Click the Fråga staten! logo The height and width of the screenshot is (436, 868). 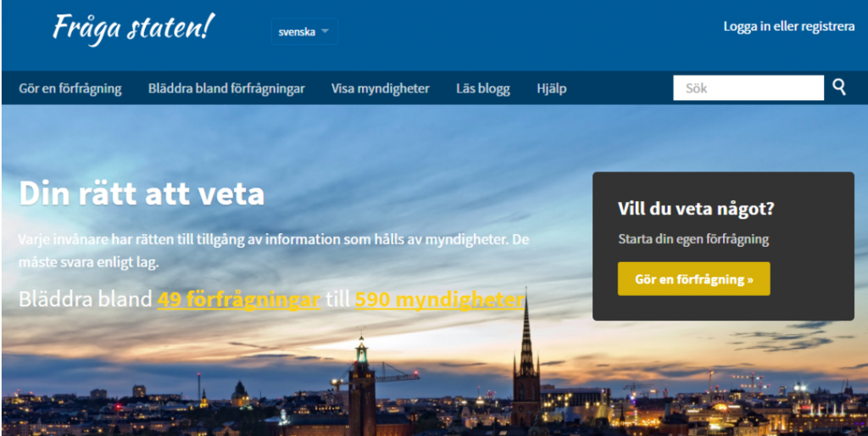(x=133, y=28)
